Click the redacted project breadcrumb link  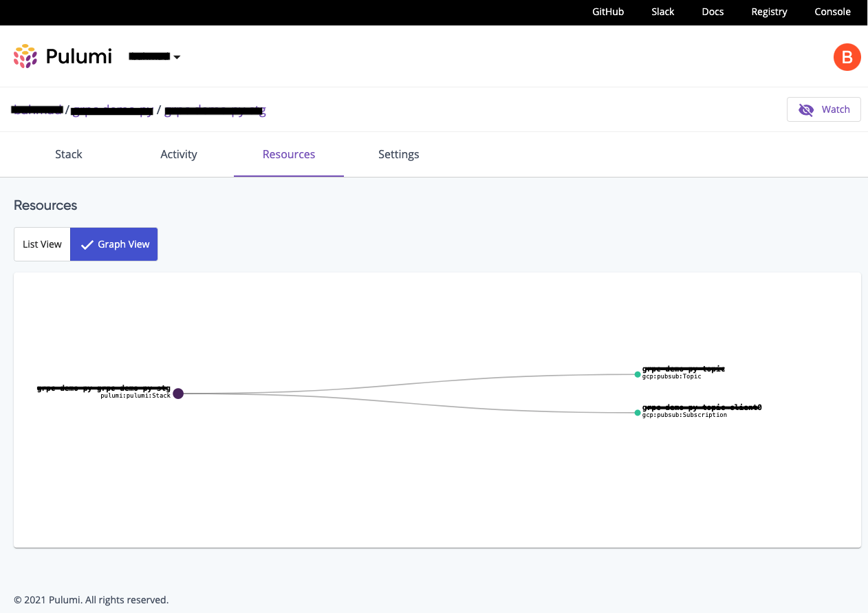pyautogui.click(x=112, y=109)
